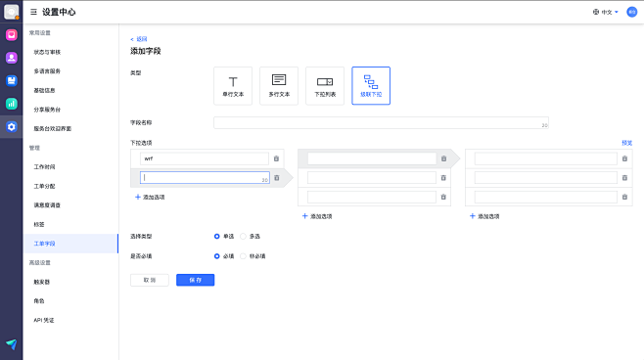Click the third input in the third column
Image resolution: width=644 pixels, height=360 pixels.
[546, 197]
